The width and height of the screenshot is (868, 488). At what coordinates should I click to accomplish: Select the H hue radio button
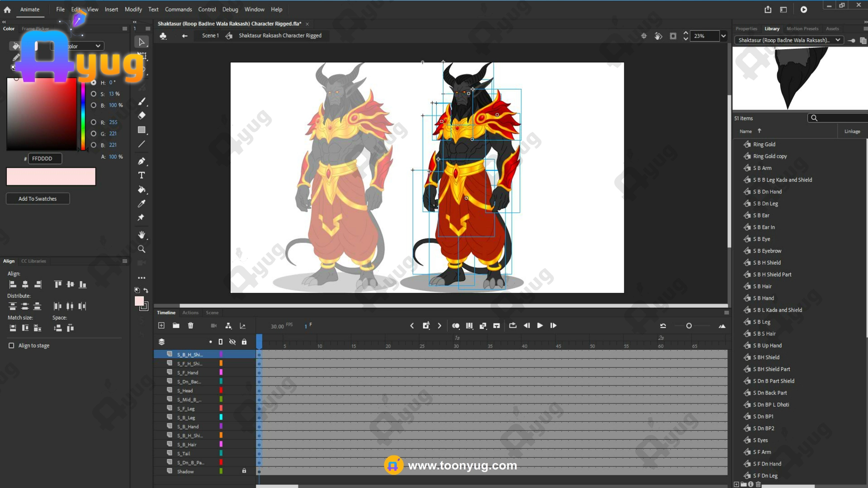[94, 83]
